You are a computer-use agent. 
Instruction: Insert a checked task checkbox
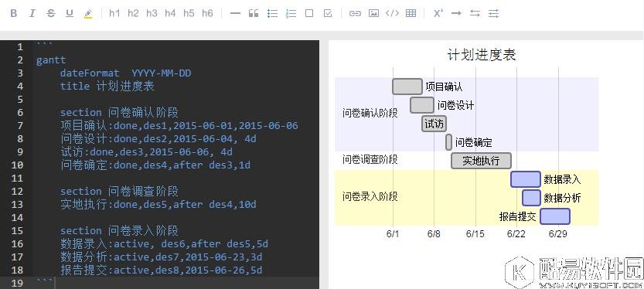[328, 14]
